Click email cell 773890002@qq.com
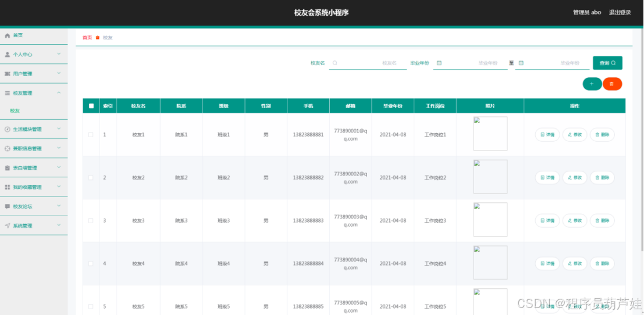The height and width of the screenshot is (315, 644). tap(350, 178)
